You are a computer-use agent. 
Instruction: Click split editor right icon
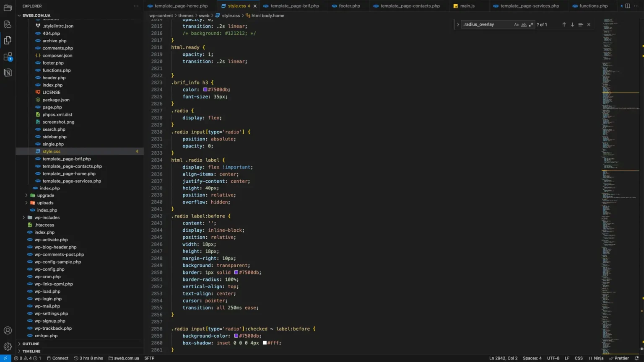(x=628, y=6)
